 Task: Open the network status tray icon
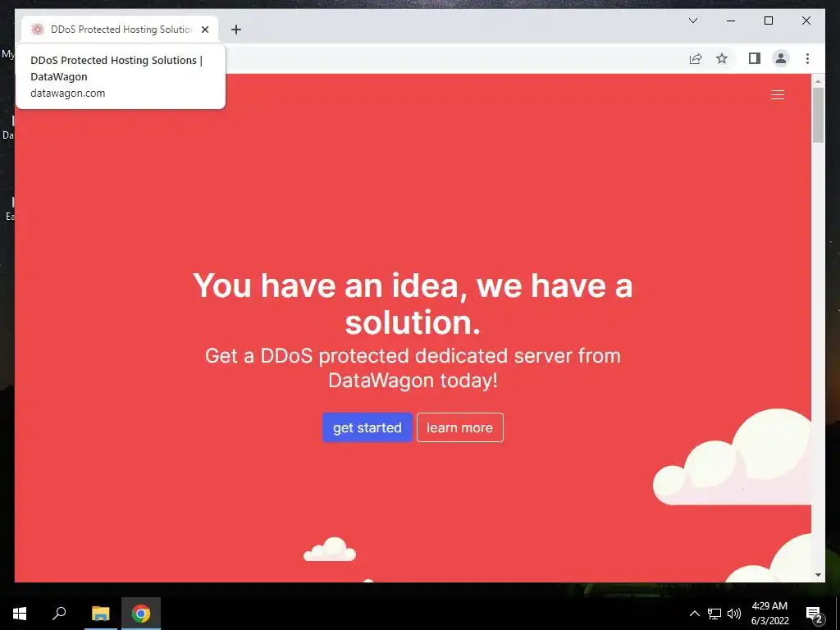click(x=714, y=614)
